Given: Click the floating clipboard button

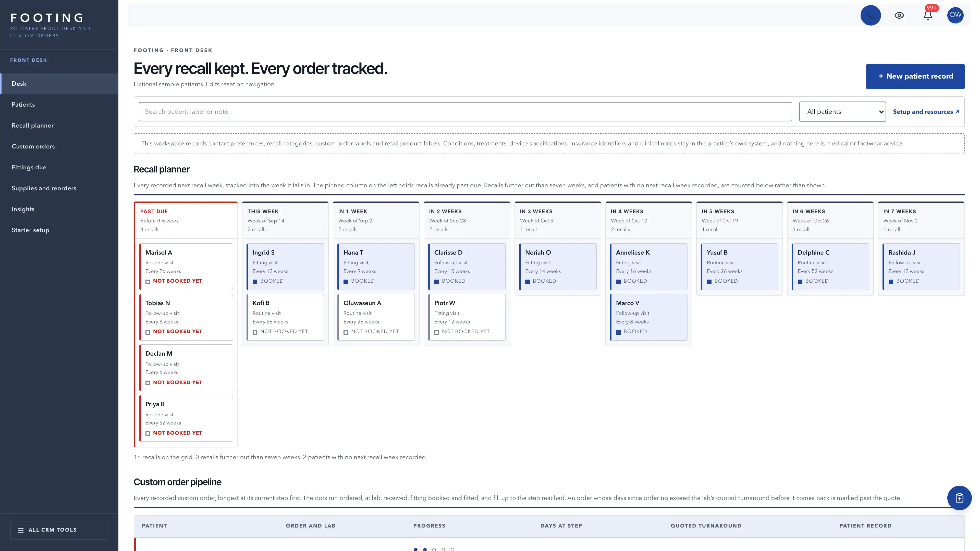Looking at the screenshot, I should [959, 498].
